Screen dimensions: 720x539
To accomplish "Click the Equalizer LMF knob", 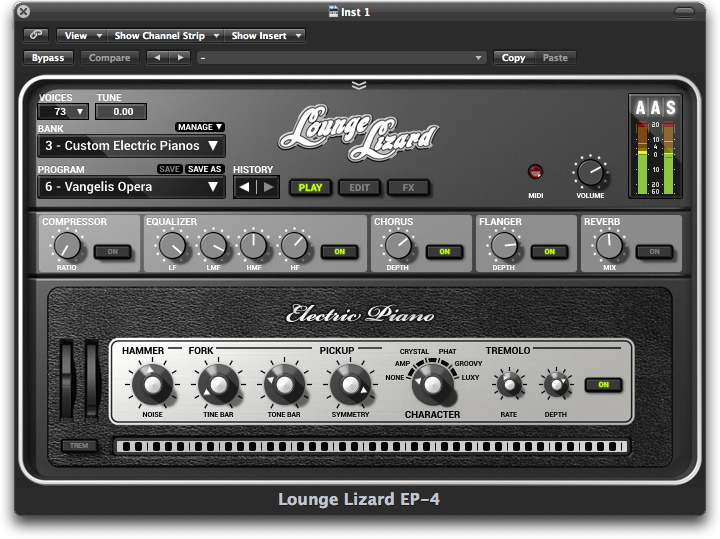I will coord(214,246).
